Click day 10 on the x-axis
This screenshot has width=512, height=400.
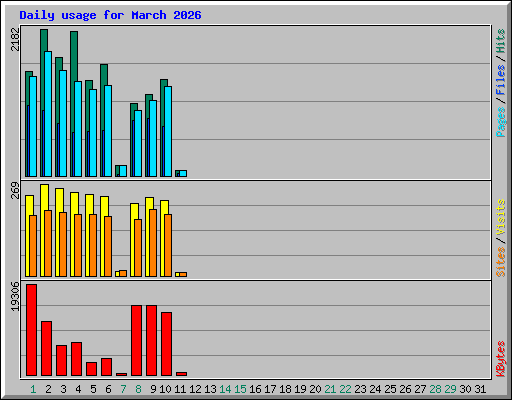(x=165, y=389)
